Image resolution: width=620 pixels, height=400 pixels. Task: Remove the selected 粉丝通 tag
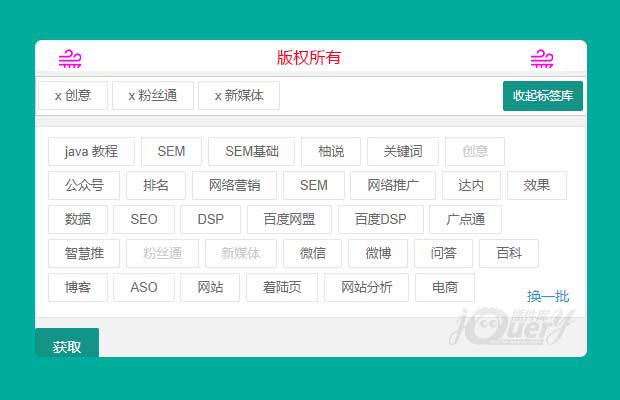tap(152, 96)
